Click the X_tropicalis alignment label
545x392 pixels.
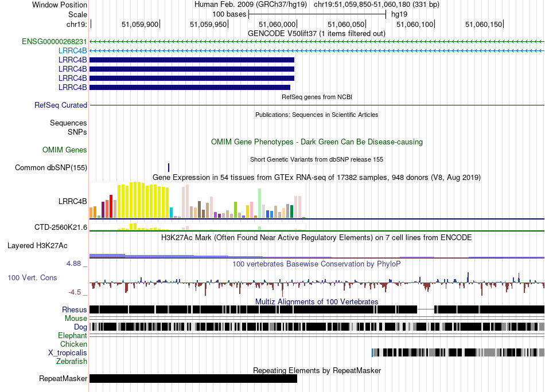(x=68, y=353)
